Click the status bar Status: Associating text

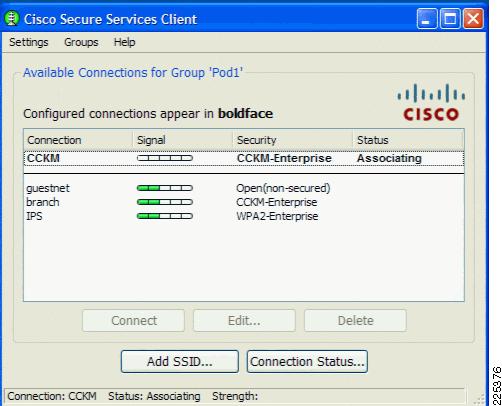(x=154, y=396)
